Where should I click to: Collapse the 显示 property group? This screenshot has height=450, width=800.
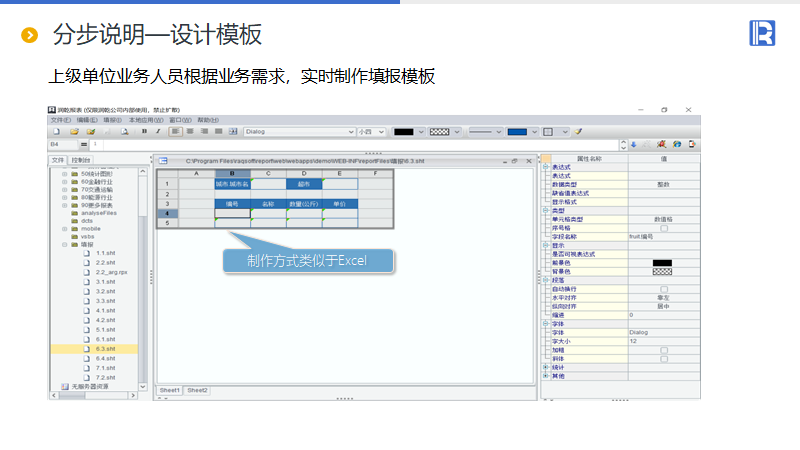(x=545, y=245)
